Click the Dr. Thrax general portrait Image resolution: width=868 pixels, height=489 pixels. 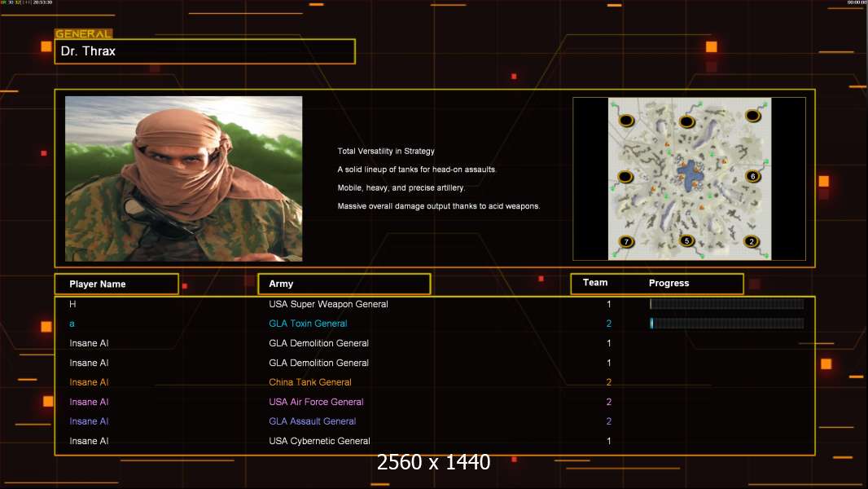(183, 178)
